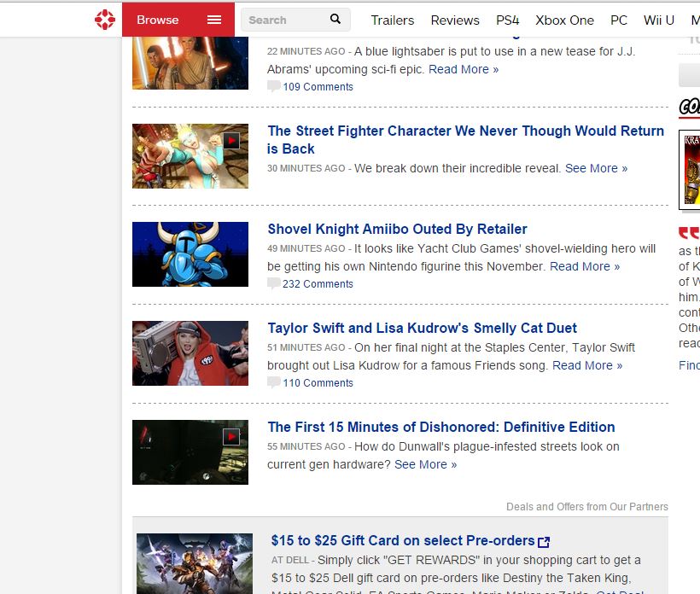Click the IGN logo icon
Viewport: 700px width, 594px height.
(x=104, y=20)
